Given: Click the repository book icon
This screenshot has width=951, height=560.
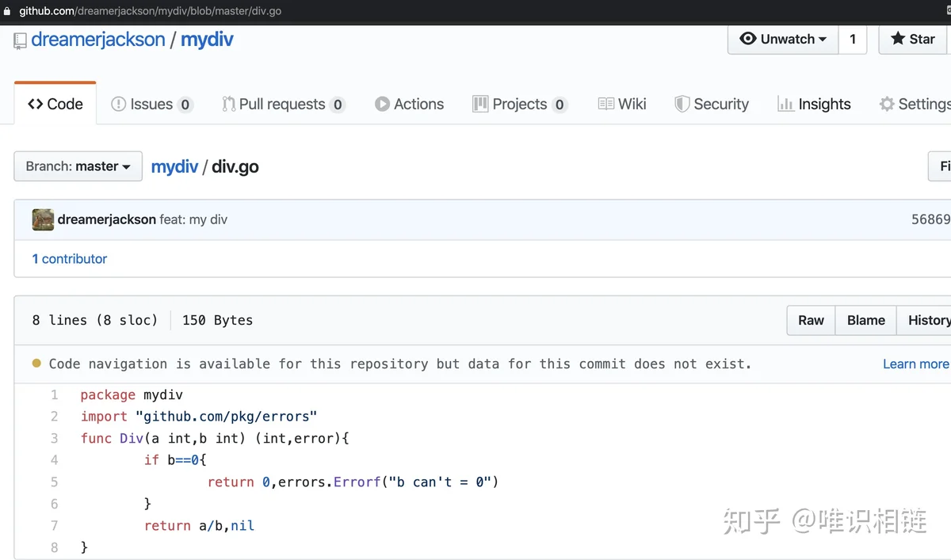Looking at the screenshot, I should tap(20, 41).
